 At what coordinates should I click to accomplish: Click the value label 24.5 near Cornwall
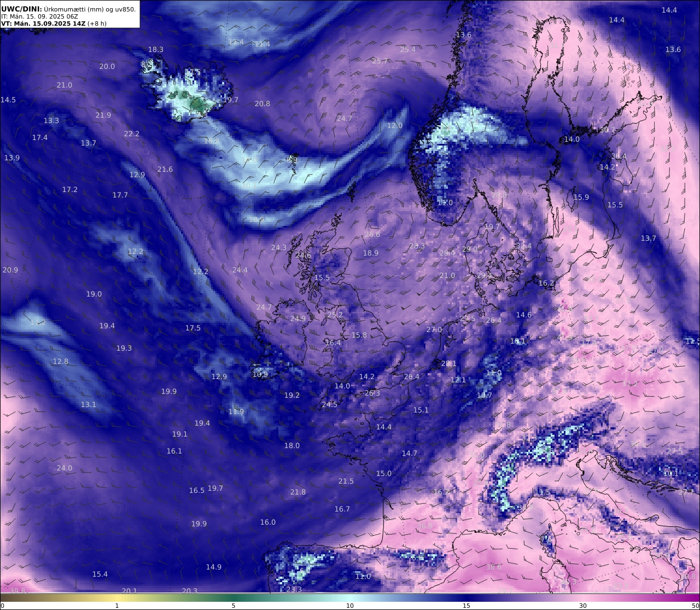(x=330, y=404)
